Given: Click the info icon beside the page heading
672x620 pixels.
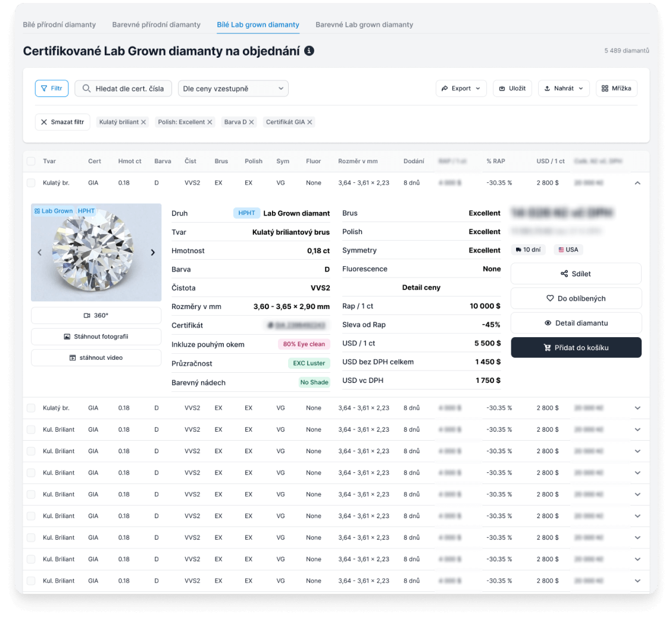Looking at the screenshot, I should pyautogui.click(x=309, y=51).
